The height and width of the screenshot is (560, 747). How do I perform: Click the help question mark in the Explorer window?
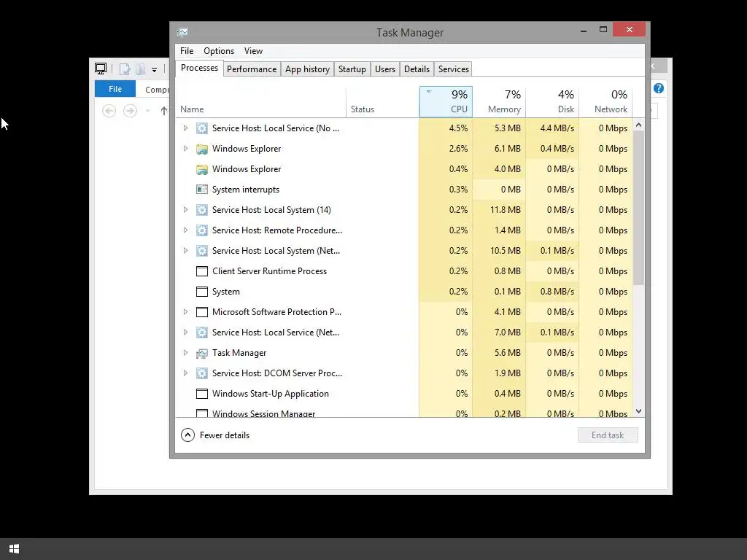tap(659, 88)
